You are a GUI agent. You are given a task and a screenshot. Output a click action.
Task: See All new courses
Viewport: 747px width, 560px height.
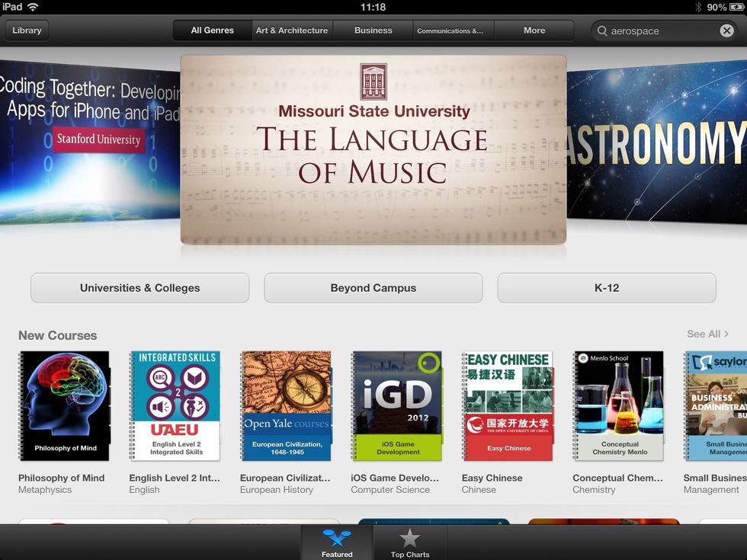click(x=707, y=334)
